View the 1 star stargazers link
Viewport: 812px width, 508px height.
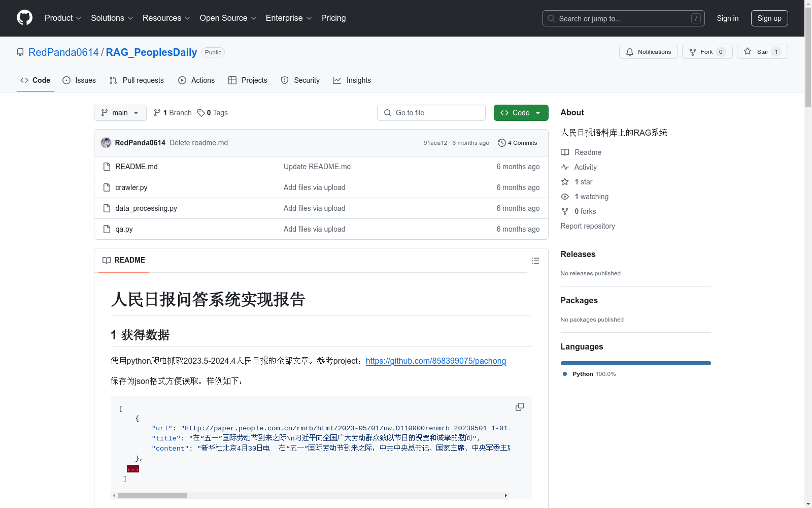[577, 182]
